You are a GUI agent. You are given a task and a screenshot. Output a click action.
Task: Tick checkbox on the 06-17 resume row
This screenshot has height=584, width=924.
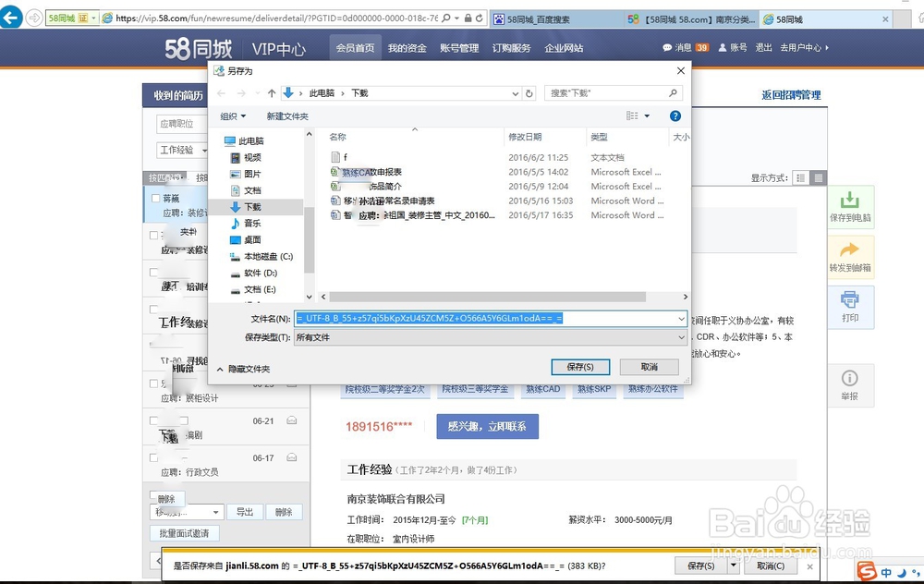[x=153, y=457]
